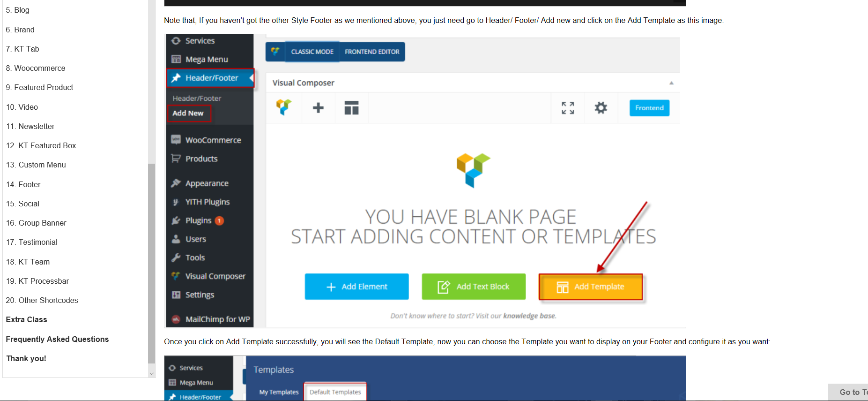
Task: Open '17. Testimonial' link
Action: 32,242
